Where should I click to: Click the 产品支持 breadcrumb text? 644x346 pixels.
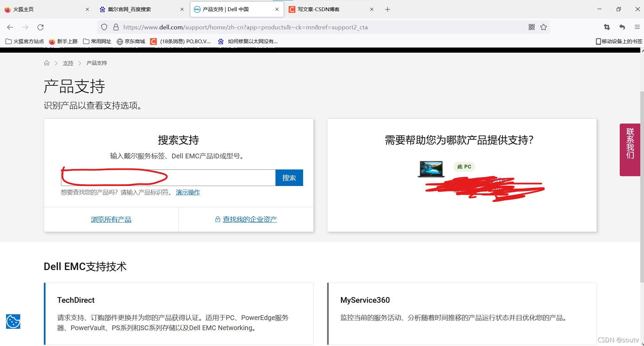pos(96,63)
